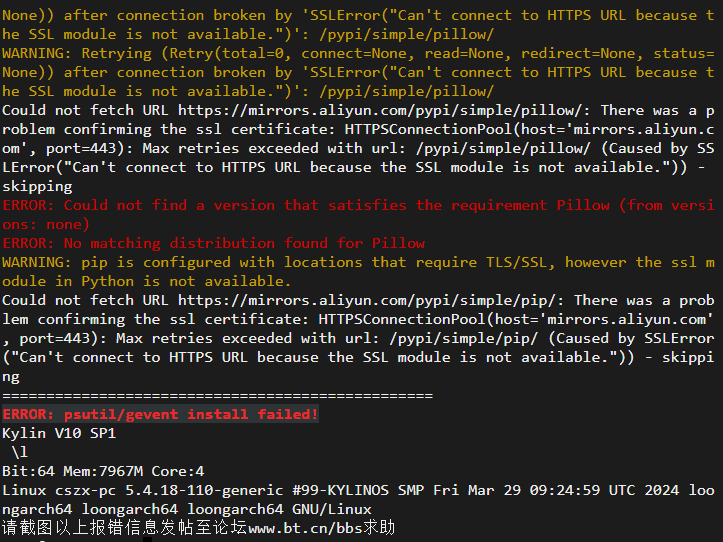The height and width of the screenshot is (542, 723).
Task: Click the row of equals signs separator
Action: coord(218,396)
